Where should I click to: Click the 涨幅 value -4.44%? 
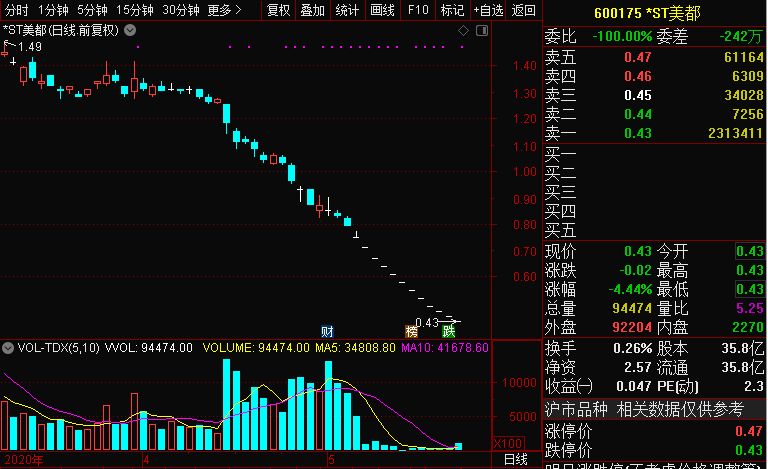630,289
